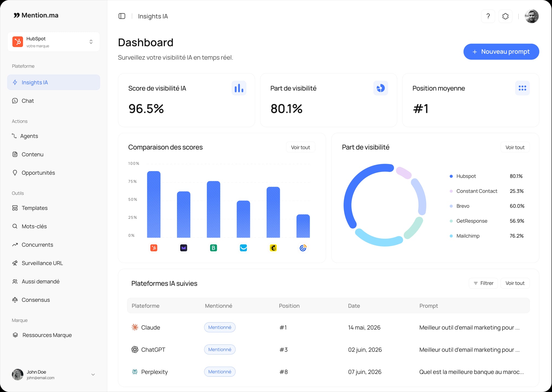Click the GetResponse 56.9% legend entry
This screenshot has height=392, width=552.
click(487, 221)
